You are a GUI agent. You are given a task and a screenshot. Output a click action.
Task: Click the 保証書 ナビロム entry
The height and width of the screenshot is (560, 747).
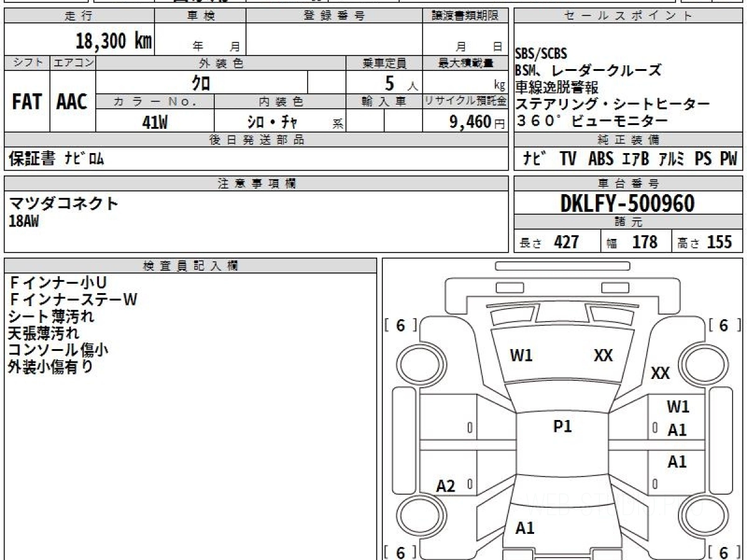[56, 159]
